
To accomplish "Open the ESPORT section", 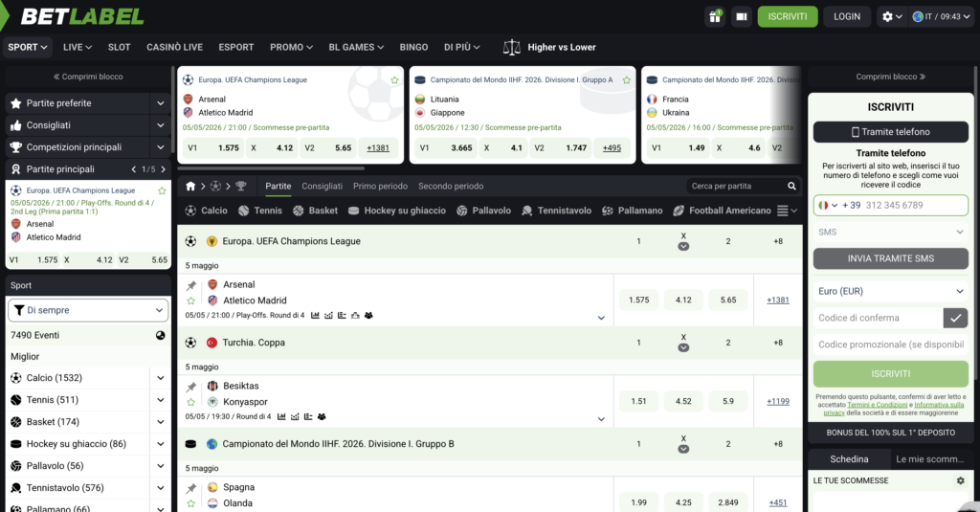I will click(x=236, y=48).
